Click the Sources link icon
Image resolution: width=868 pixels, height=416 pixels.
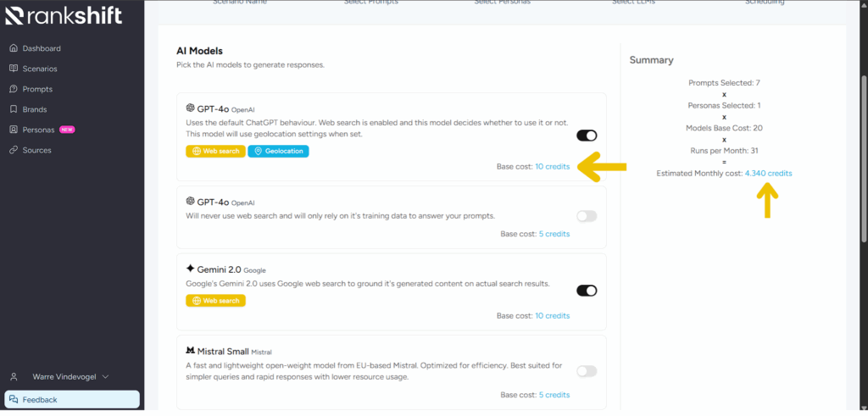point(14,150)
